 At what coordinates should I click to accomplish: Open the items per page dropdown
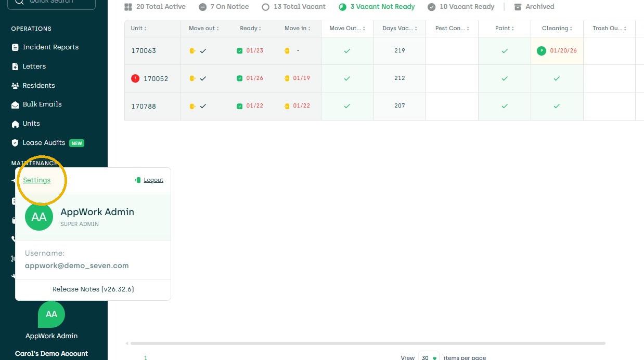tap(429, 357)
